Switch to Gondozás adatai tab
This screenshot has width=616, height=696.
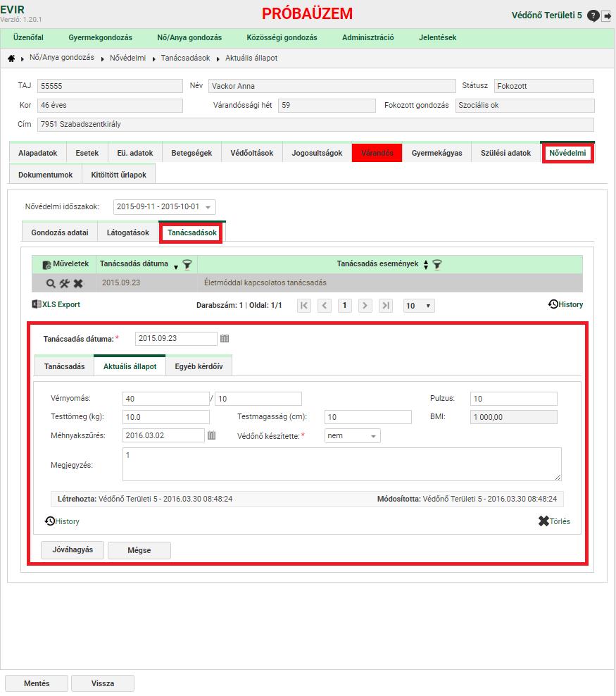[x=60, y=232]
